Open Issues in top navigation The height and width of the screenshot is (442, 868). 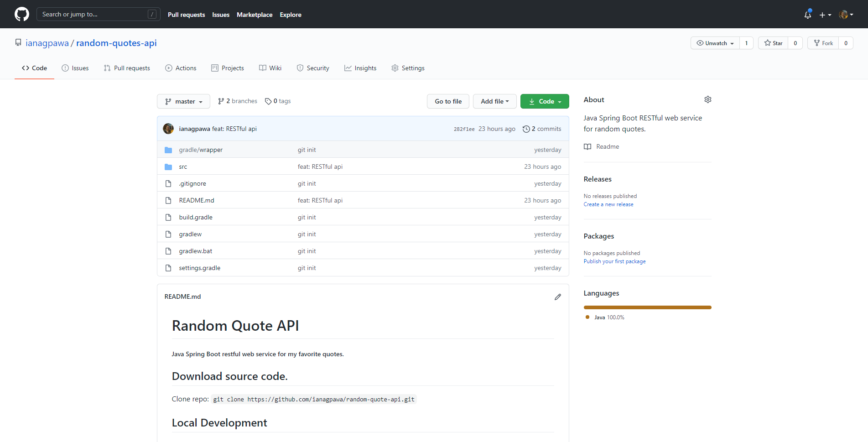[221, 15]
